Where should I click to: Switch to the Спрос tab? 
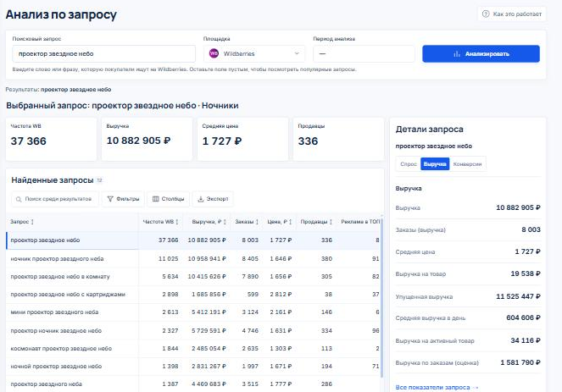pyautogui.click(x=409, y=164)
